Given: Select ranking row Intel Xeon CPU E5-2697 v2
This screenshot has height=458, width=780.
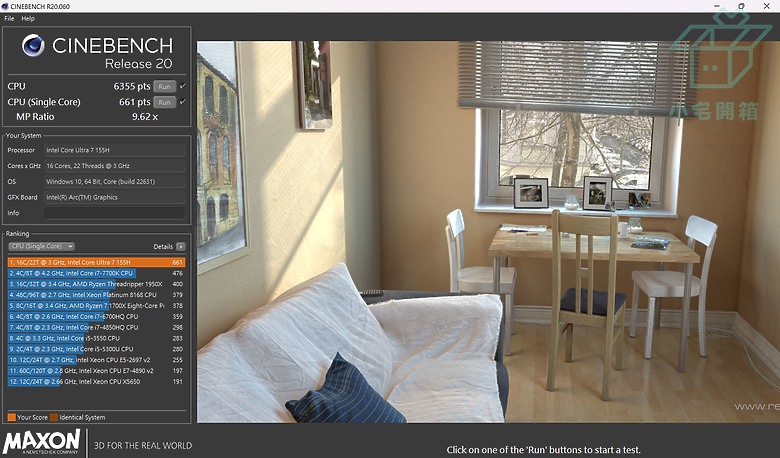Looking at the screenshot, I should (97, 360).
